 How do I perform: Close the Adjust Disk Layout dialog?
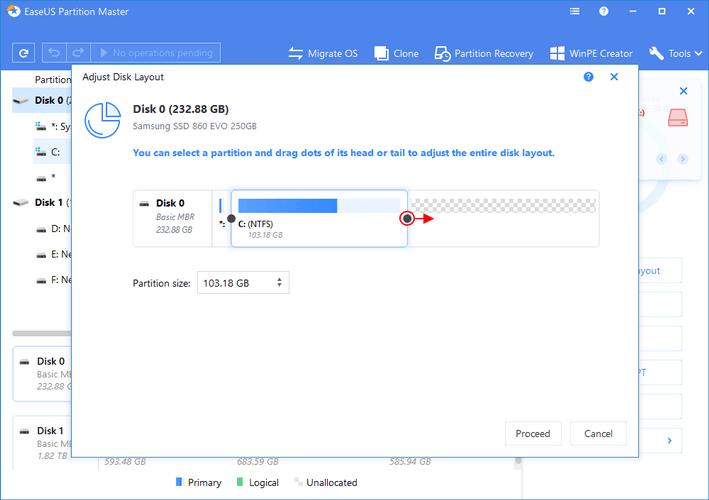(x=614, y=77)
